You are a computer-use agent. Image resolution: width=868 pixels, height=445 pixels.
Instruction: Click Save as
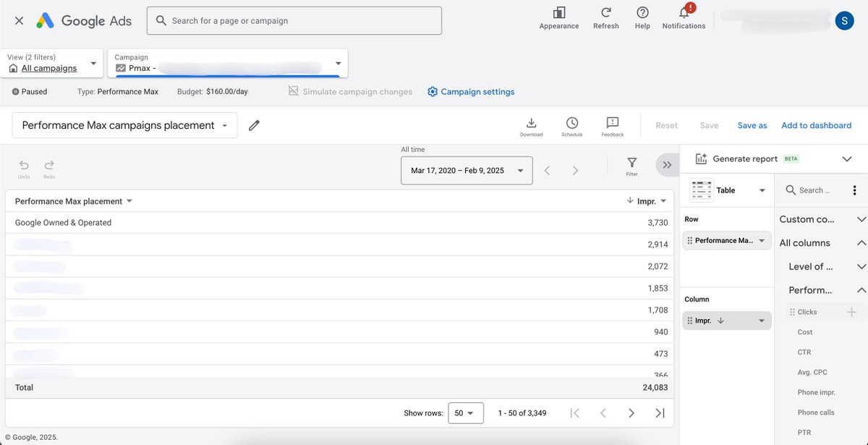pos(752,125)
